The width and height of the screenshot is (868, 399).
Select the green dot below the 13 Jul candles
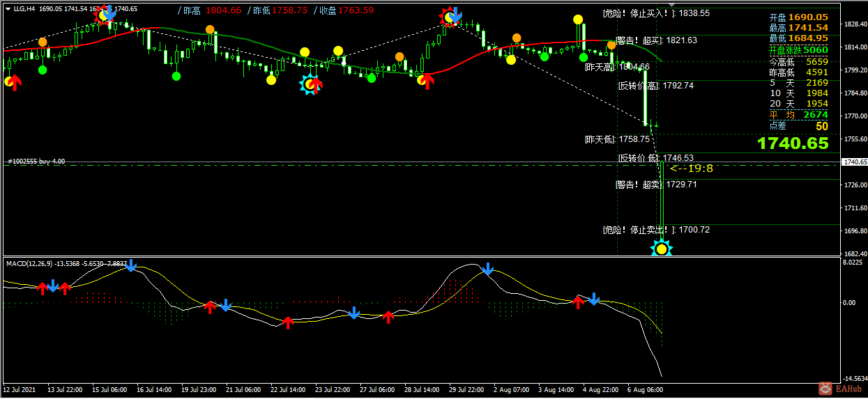click(x=43, y=70)
